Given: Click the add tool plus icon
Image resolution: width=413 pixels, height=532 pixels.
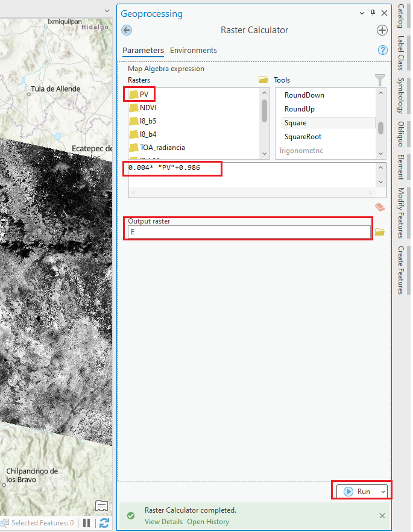Looking at the screenshot, I should (x=382, y=31).
